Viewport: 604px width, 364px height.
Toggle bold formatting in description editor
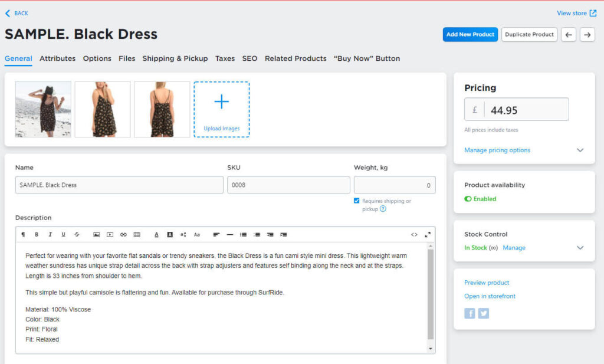coord(37,235)
